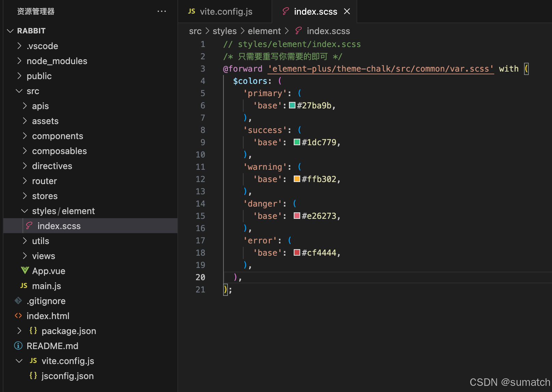The image size is (552, 392).
Task: Click the index.scss breadcrumb segment
Action: click(328, 31)
